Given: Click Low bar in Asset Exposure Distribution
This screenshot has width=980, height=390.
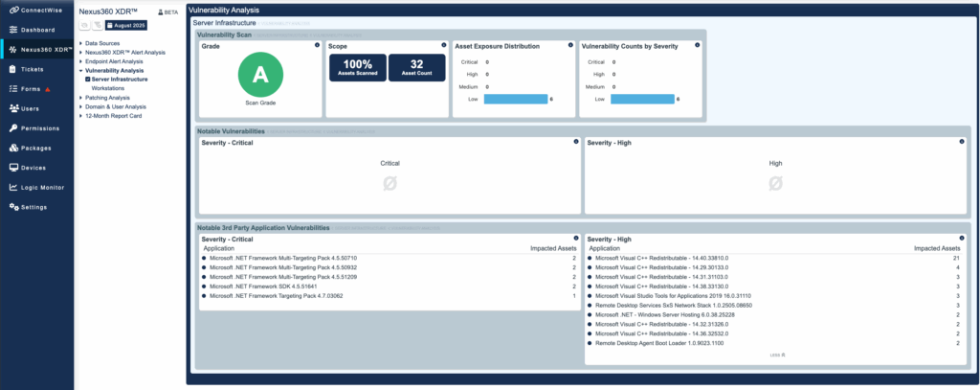Looking at the screenshot, I should point(516,99).
